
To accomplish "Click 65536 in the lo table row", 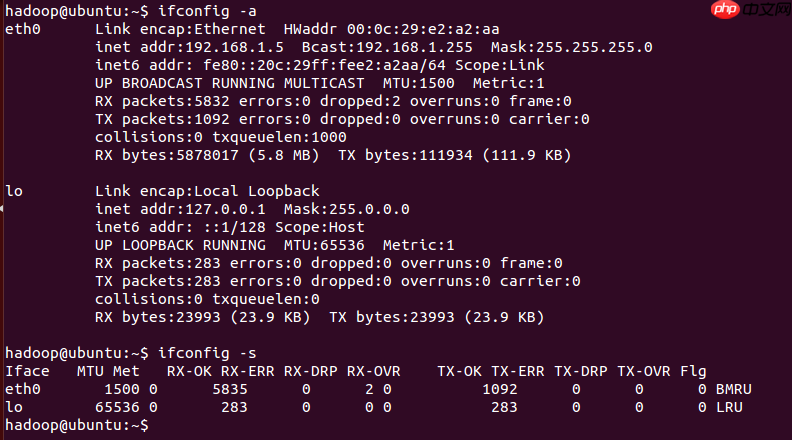I will pyautogui.click(x=117, y=408).
